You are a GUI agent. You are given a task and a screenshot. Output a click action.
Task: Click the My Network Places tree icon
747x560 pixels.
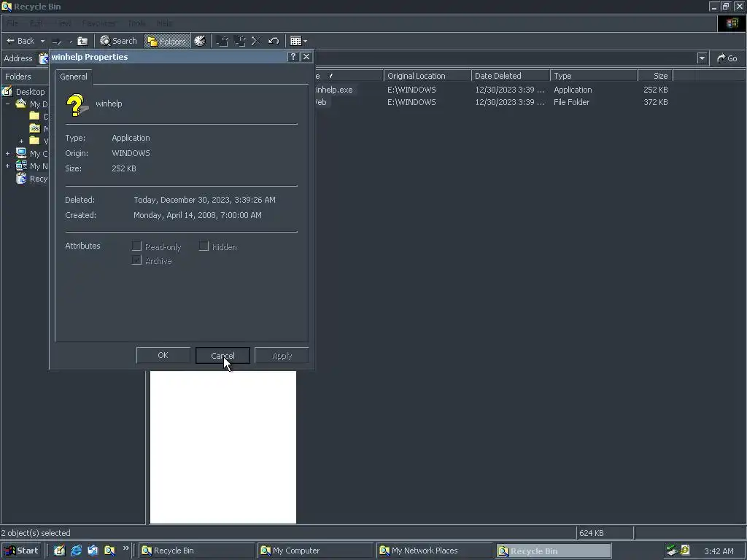(21, 166)
